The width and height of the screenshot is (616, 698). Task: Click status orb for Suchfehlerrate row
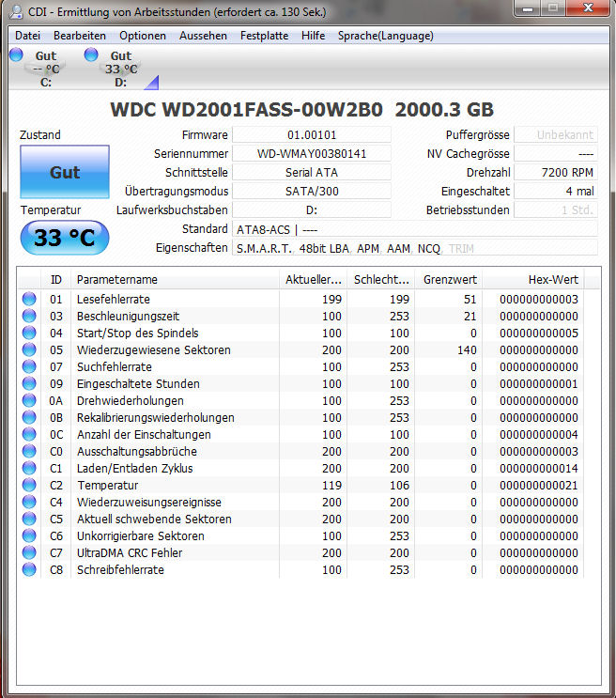point(29,366)
